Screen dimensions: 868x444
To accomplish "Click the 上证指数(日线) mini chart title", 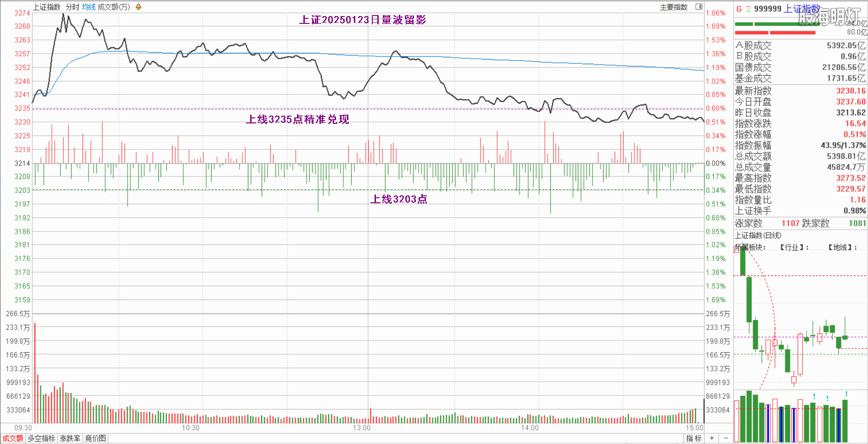I will (758, 235).
